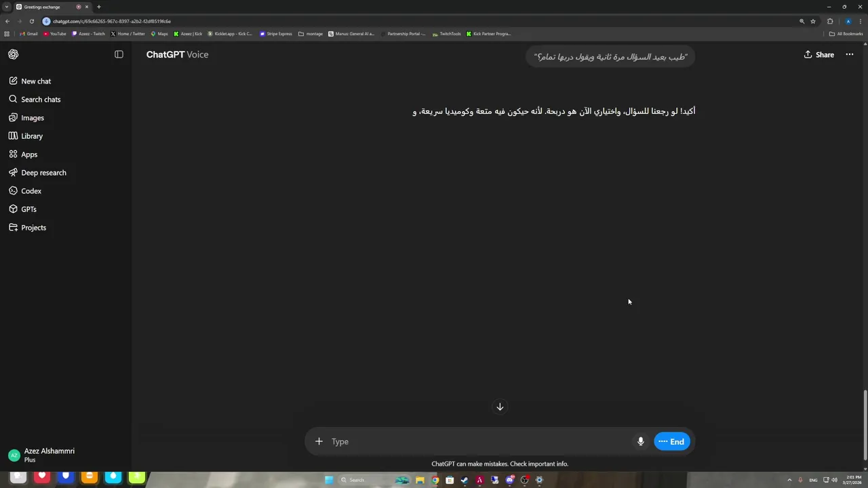End the voice session
Image resolution: width=868 pixels, height=488 pixels.
point(671,441)
